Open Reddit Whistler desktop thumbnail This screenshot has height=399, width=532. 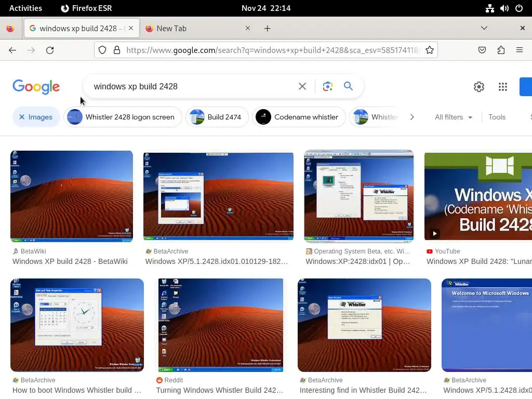[x=221, y=325]
